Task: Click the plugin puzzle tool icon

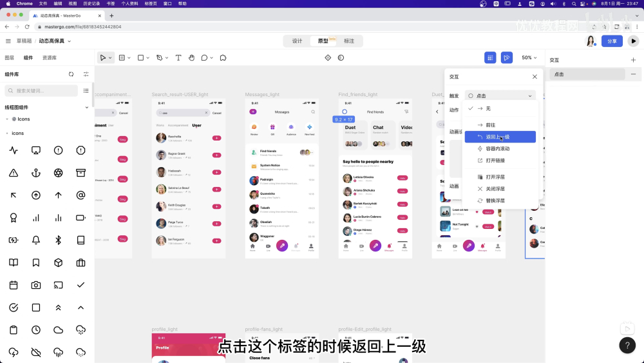Action: pos(223,58)
